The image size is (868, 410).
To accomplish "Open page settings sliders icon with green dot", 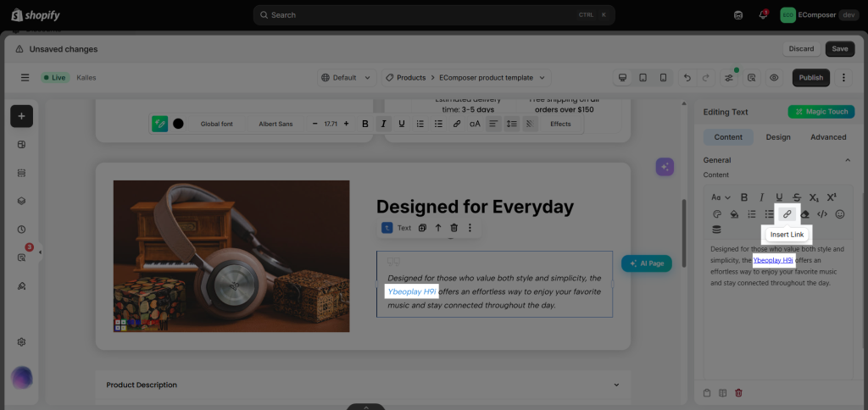I will coord(729,78).
